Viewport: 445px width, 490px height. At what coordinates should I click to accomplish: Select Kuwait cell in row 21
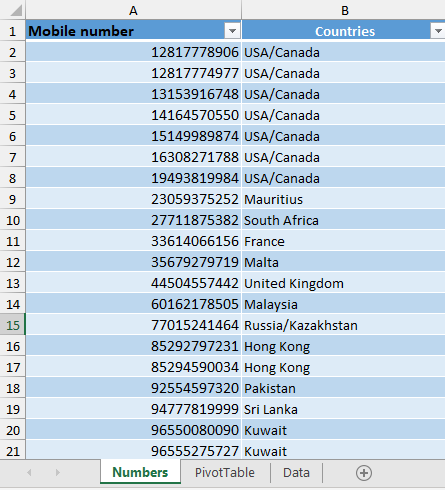click(343, 451)
